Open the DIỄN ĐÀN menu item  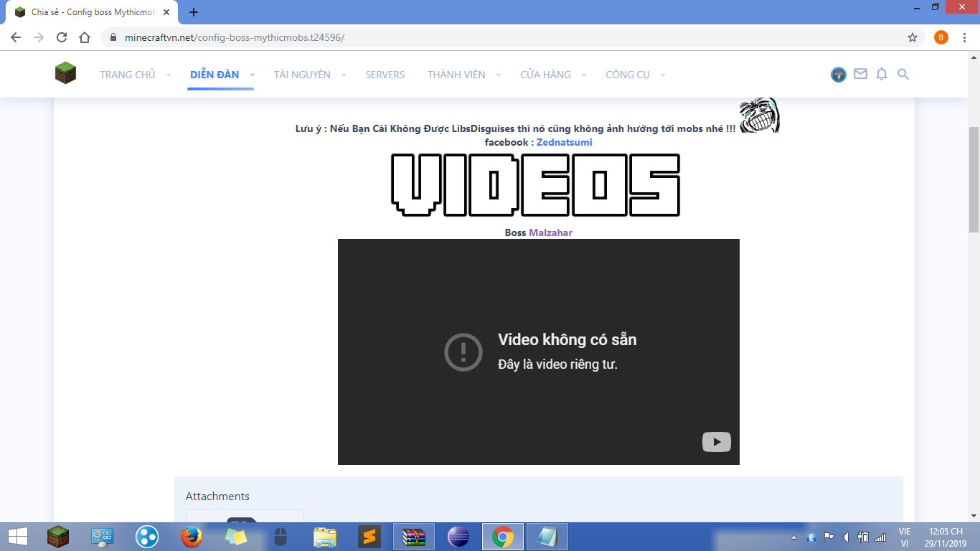click(x=215, y=75)
